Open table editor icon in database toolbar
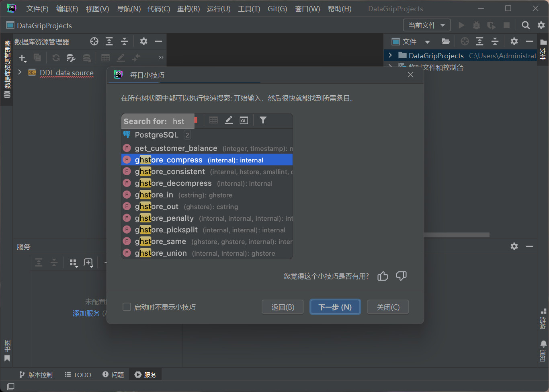 tap(106, 58)
